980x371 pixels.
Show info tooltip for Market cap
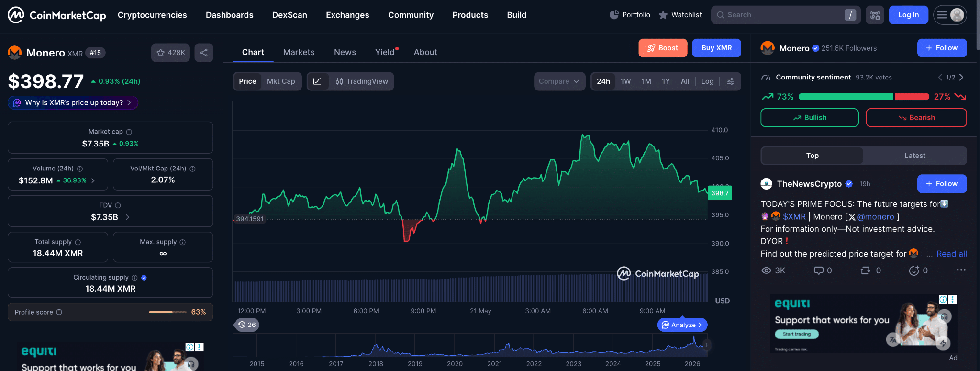(x=129, y=132)
